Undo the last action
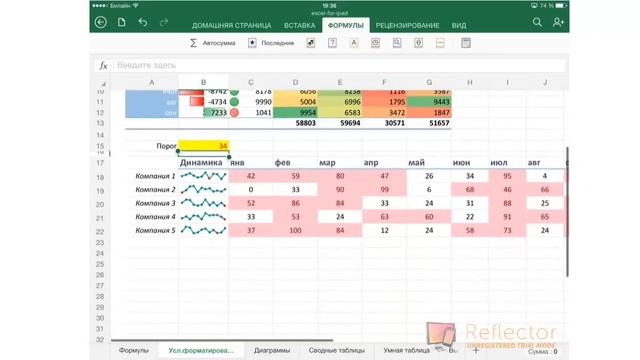This screenshot has width=640, height=360. (x=143, y=22)
